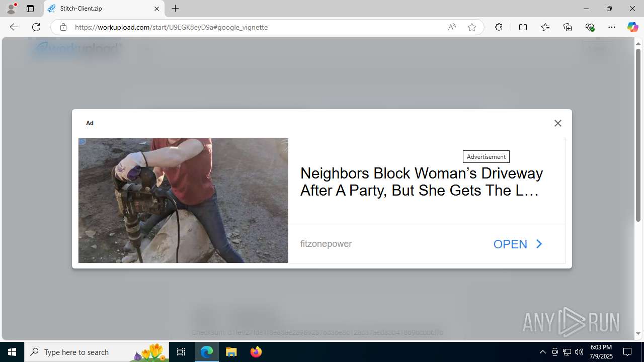The width and height of the screenshot is (644, 362).
Task: Switch to Microsoft Edge on taskbar
Action: click(x=207, y=352)
